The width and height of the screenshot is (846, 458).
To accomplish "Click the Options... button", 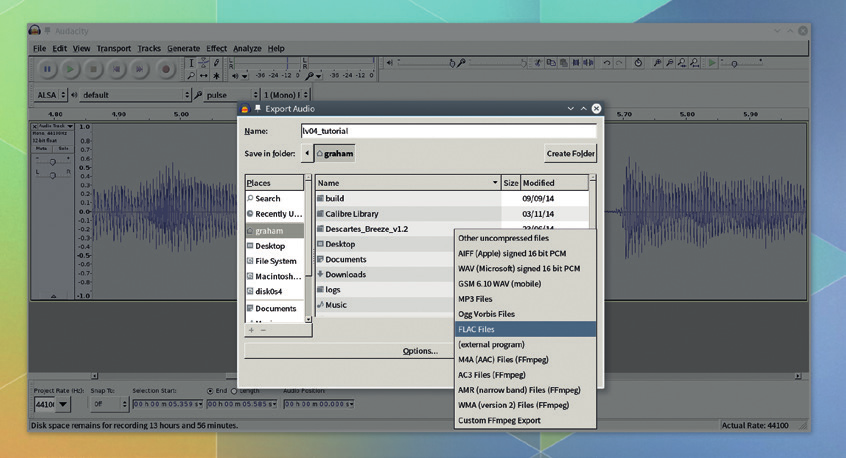I will coord(420,351).
